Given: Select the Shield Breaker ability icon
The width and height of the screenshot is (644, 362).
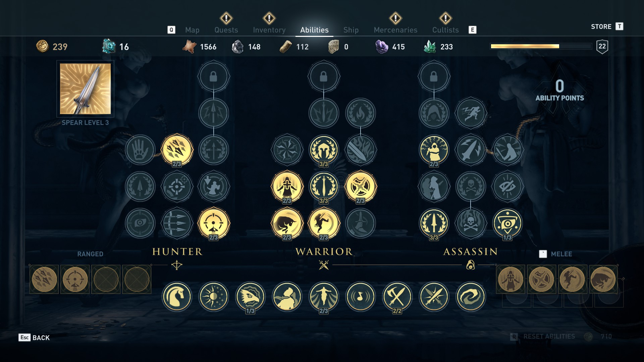Looking at the screenshot, I should pyautogui.click(x=361, y=186).
